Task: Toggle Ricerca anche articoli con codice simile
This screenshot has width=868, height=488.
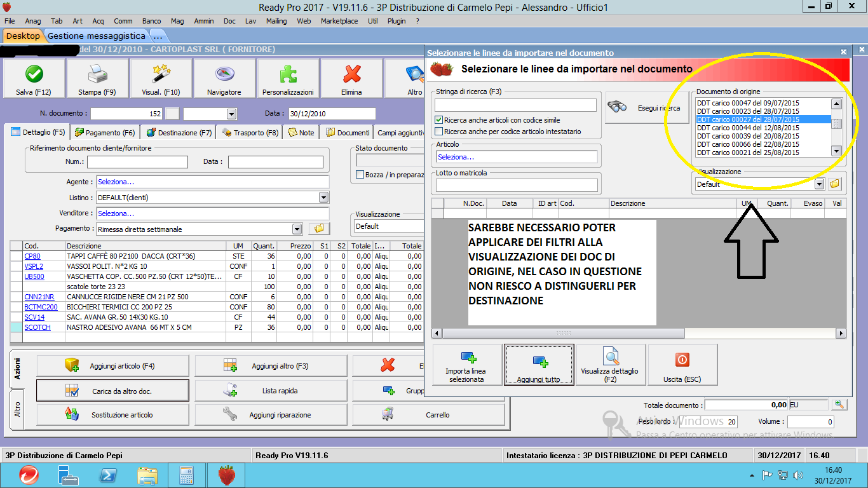Action: point(438,120)
